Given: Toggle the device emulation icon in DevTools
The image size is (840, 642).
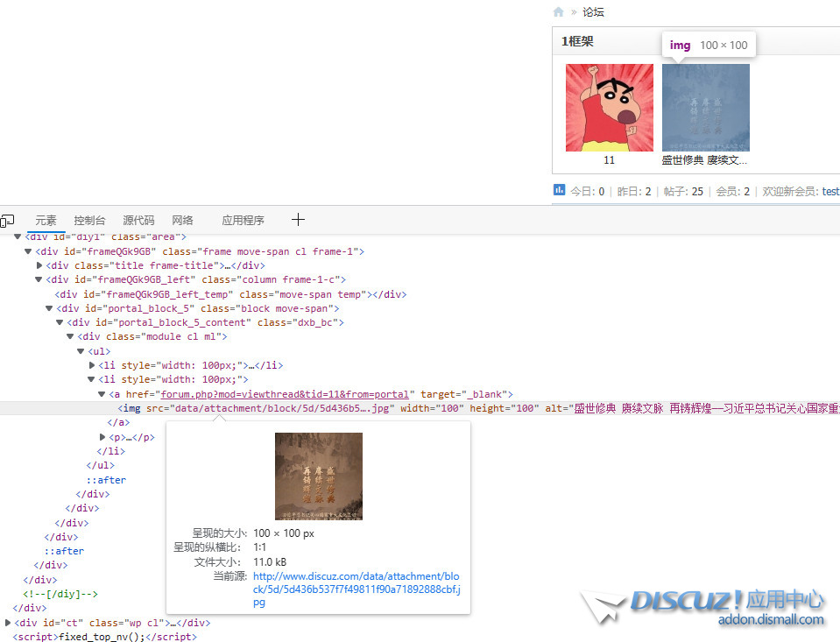Looking at the screenshot, I should point(7,221).
